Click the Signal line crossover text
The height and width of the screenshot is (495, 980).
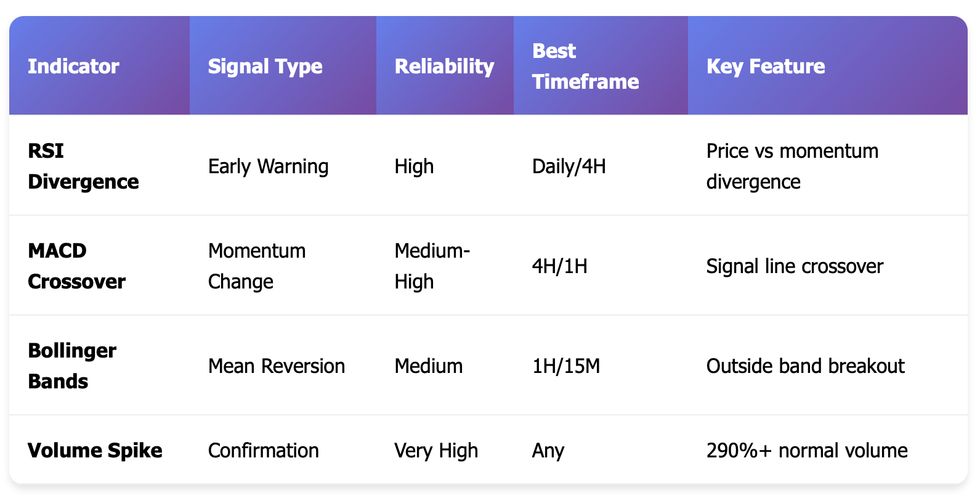click(x=795, y=266)
